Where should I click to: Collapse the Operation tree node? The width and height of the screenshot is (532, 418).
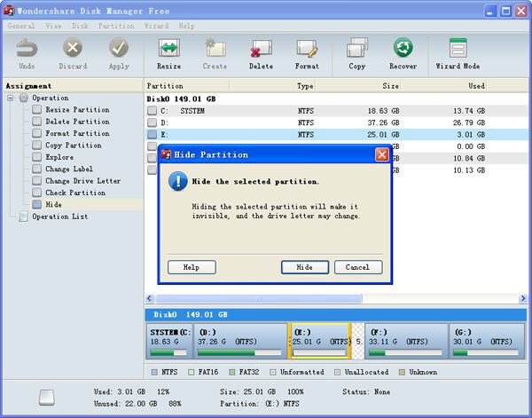[11, 99]
